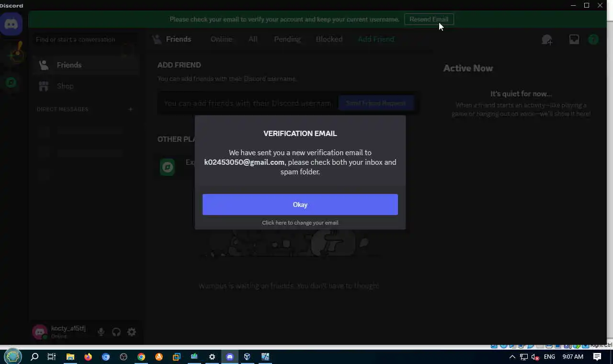The height and width of the screenshot is (364, 613).
Task: Launch Google Chrome from the taskbar
Action: pyautogui.click(x=141, y=357)
